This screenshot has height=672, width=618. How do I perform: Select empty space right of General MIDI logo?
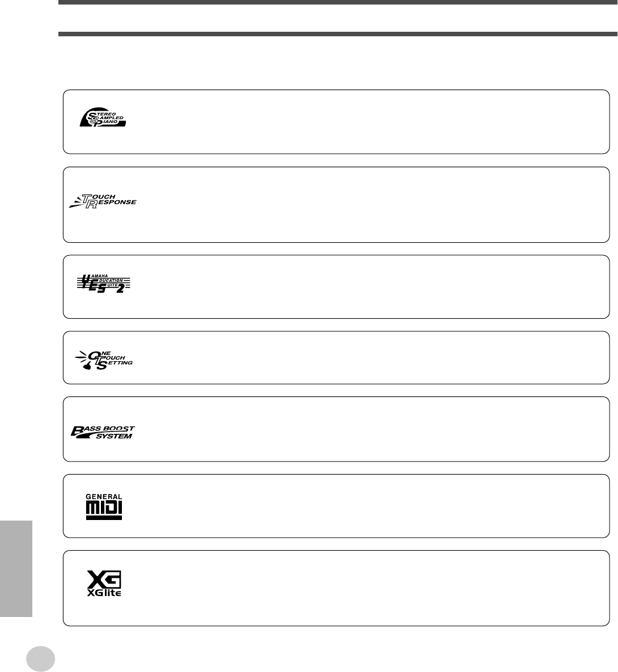click(363, 506)
